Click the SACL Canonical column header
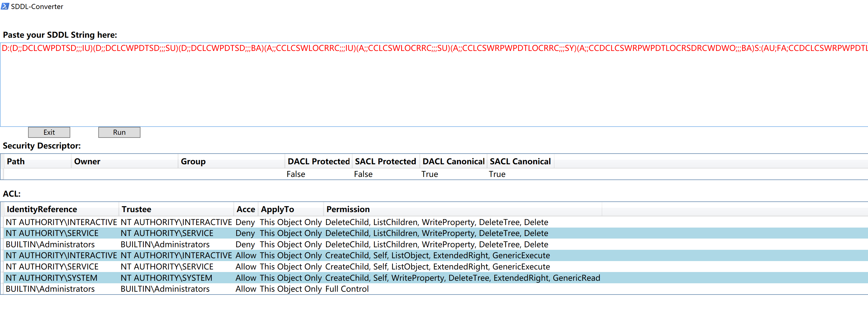 [x=520, y=162]
